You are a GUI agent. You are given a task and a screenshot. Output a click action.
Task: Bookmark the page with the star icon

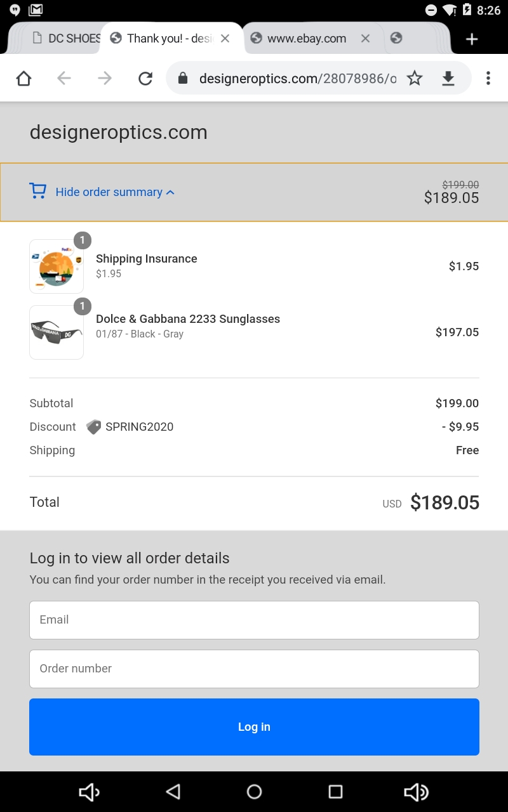[415, 78]
